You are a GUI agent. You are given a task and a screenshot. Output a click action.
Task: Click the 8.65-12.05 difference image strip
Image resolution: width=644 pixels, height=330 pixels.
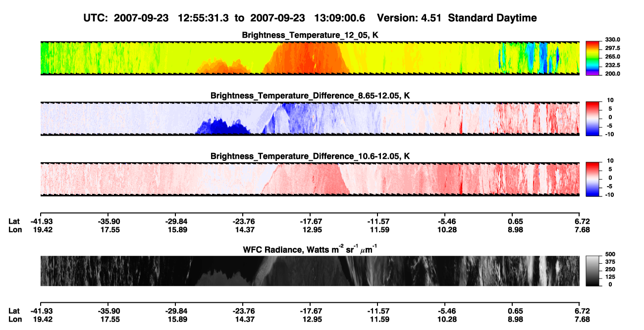(310, 119)
